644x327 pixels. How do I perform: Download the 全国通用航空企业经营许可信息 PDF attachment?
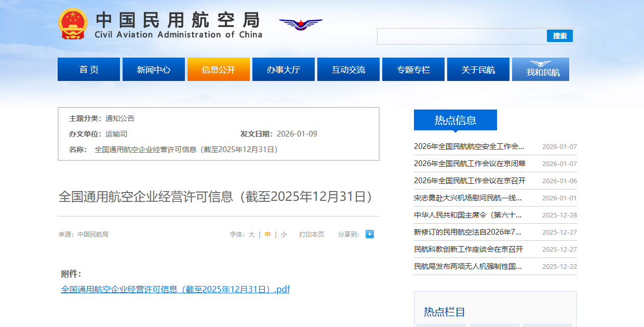(175, 289)
